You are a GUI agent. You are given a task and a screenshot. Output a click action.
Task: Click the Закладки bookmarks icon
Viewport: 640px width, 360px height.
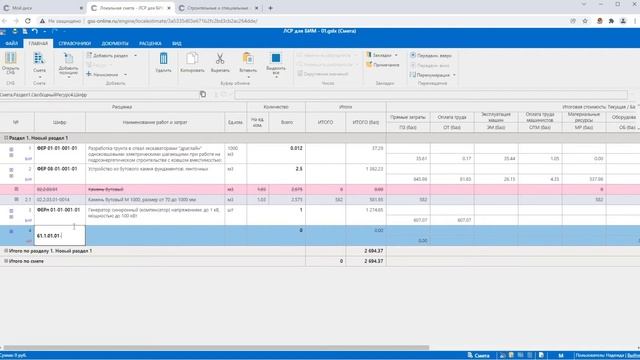click(369, 55)
